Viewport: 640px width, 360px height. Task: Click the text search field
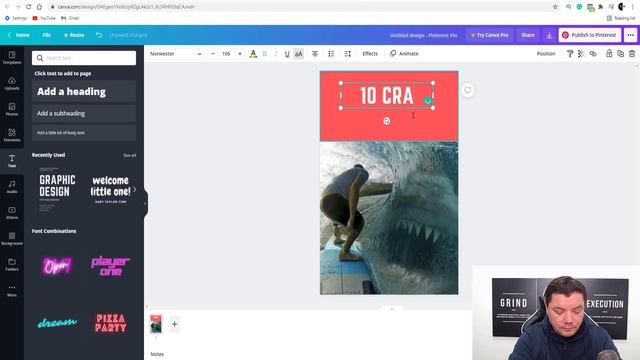(84, 58)
